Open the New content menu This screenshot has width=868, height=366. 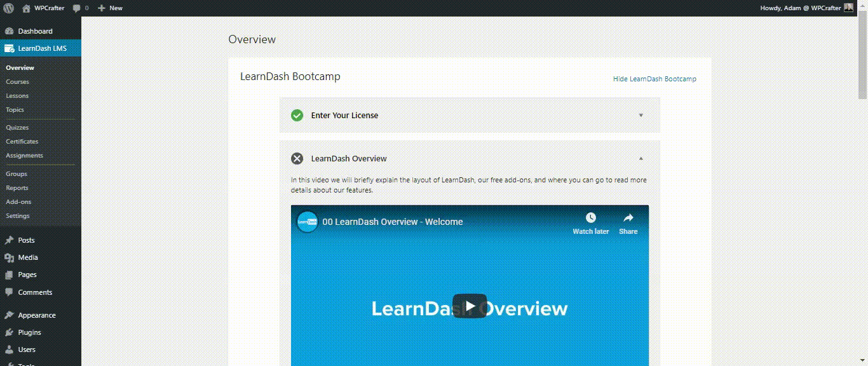coord(110,8)
